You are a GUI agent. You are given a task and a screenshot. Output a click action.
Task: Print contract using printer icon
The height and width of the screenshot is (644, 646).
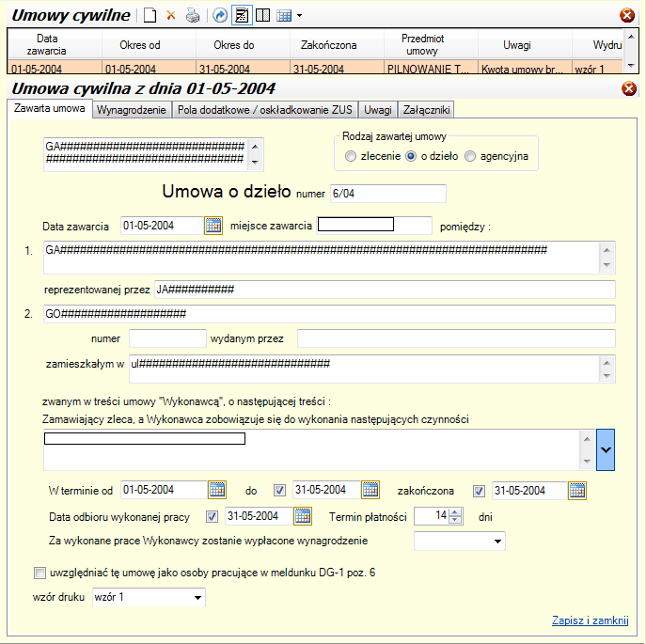point(193,16)
